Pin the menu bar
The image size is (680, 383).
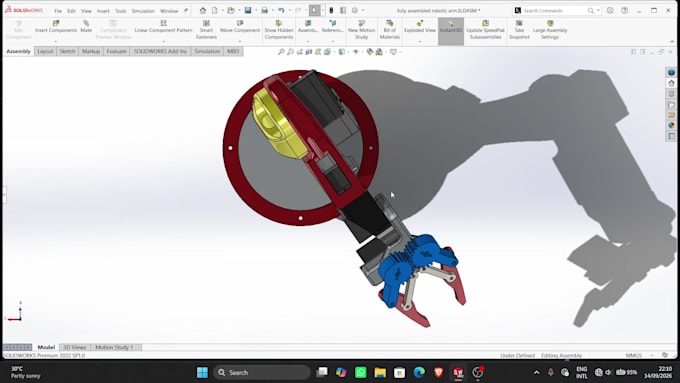(x=186, y=10)
